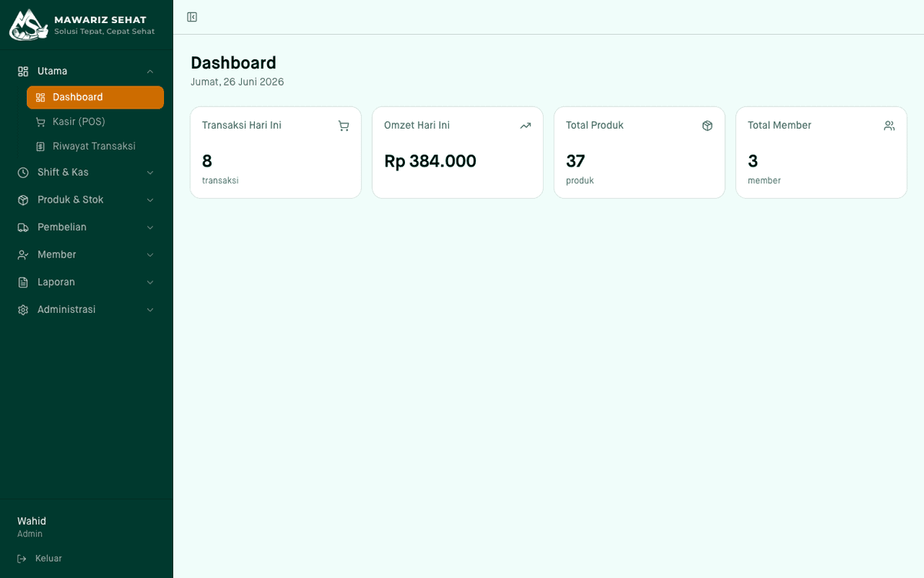Click the Keluar logout icon
924x578 pixels.
coord(22,559)
